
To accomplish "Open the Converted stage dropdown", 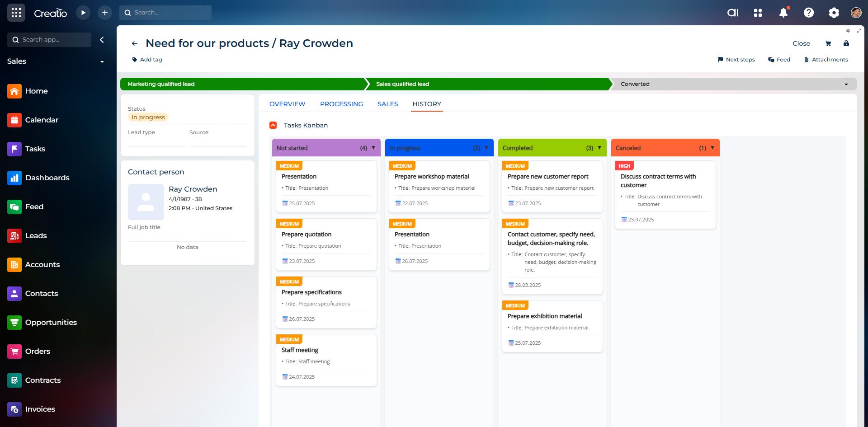I will click(846, 84).
